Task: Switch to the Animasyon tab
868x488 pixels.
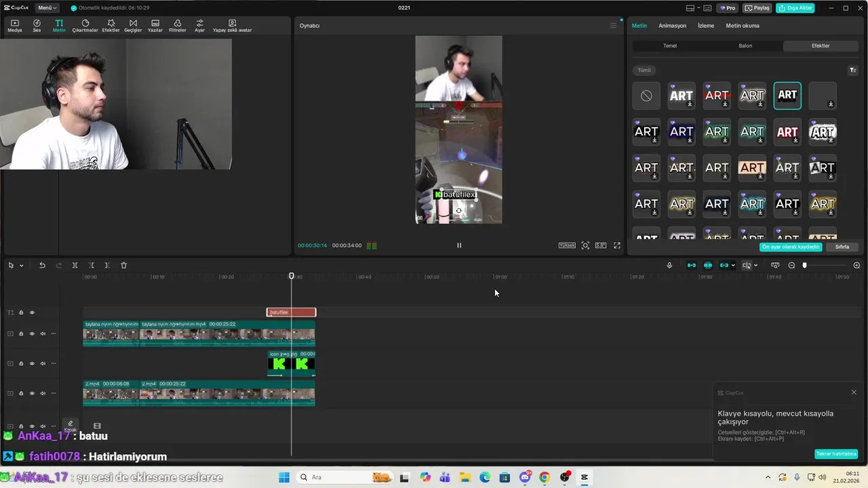Action: coord(672,26)
